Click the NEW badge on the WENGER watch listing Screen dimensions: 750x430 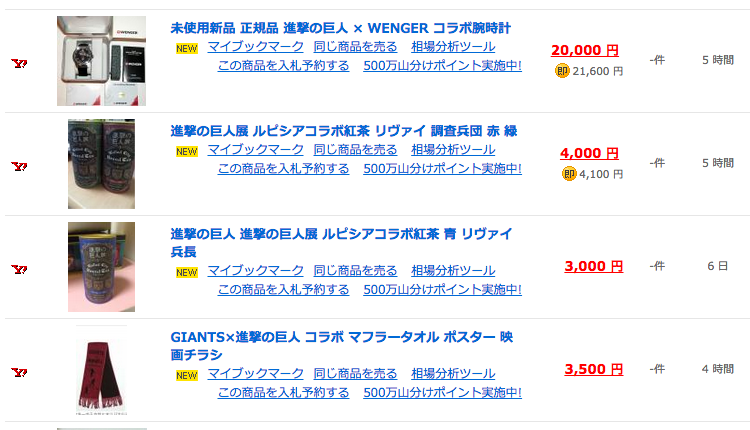pos(187,48)
